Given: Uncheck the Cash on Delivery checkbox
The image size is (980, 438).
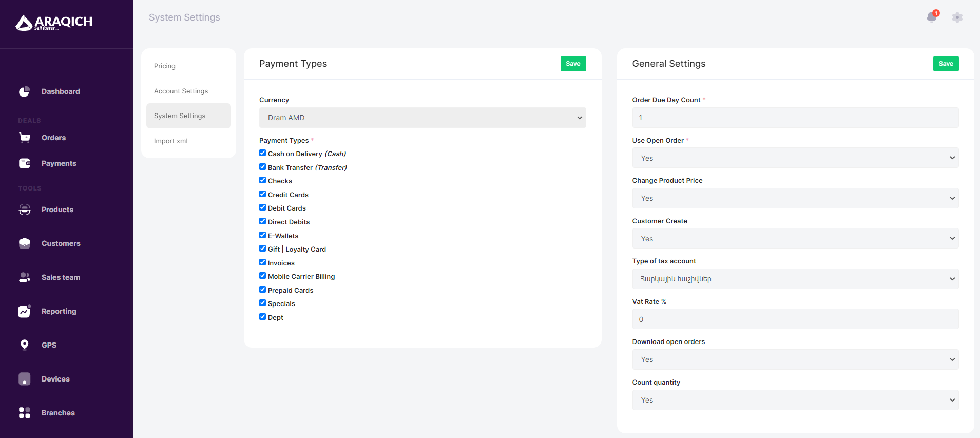Looking at the screenshot, I should click(x=263, y=153).
